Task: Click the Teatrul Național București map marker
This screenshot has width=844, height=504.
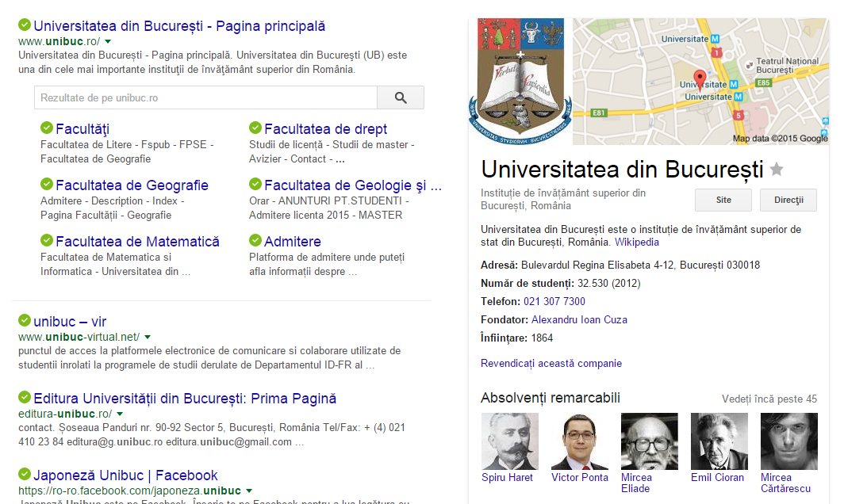Action: (x=749, y=65)
